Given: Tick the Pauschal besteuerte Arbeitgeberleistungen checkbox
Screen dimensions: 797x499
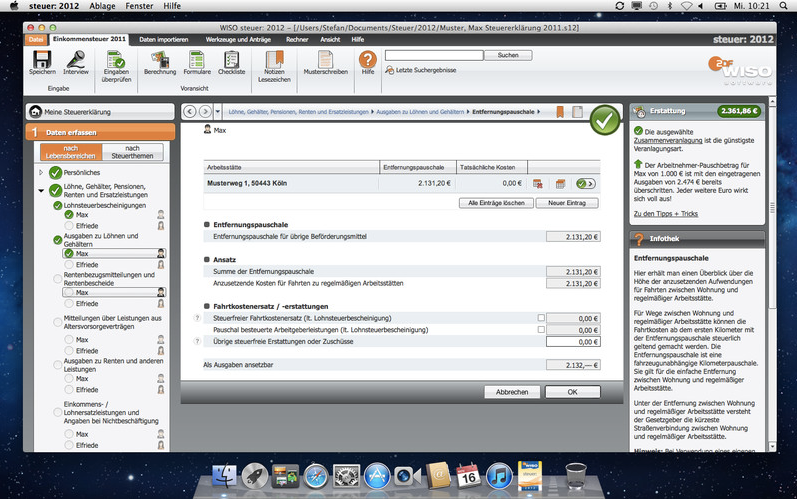Looking at the screenshot, I should pyautogui.click(x=541, y=329).
